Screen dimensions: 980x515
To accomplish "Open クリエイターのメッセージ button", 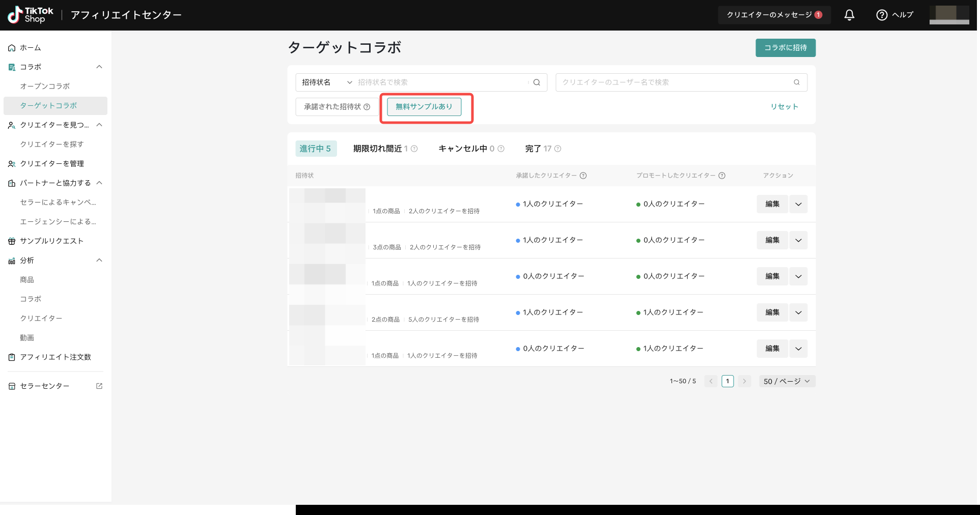I will click(x=774, y=15).
